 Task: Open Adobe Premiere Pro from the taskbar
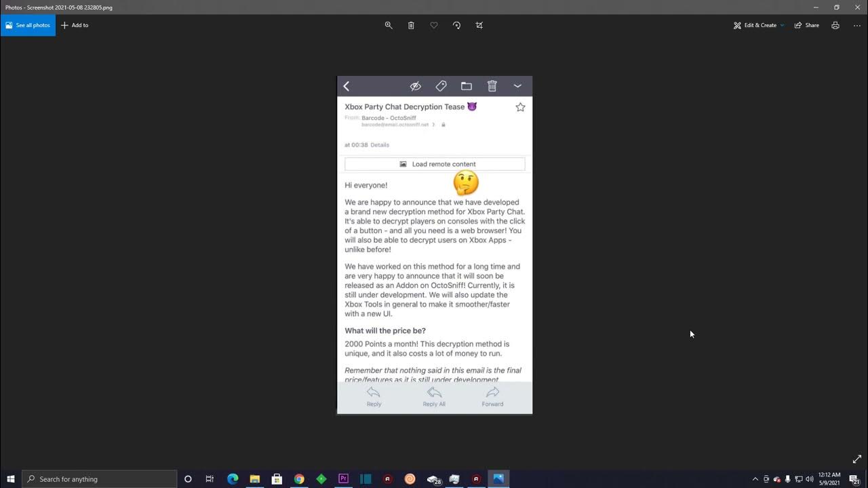343,479
